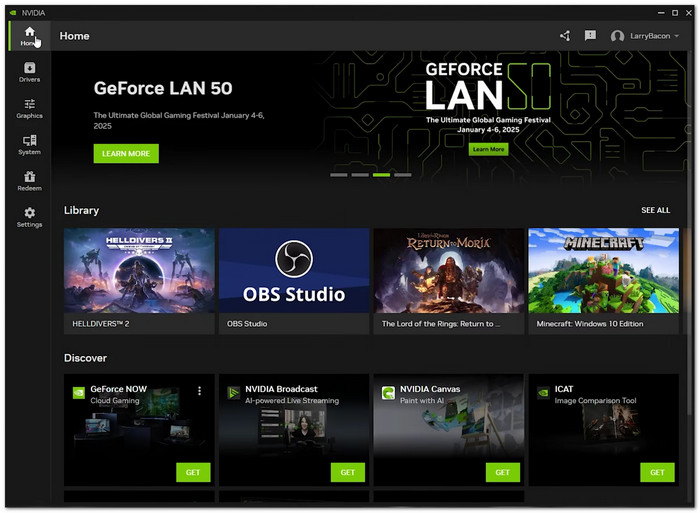Maximize the NVIDIA app window
The image size is (700, 513).
click(x=675, y=13)
